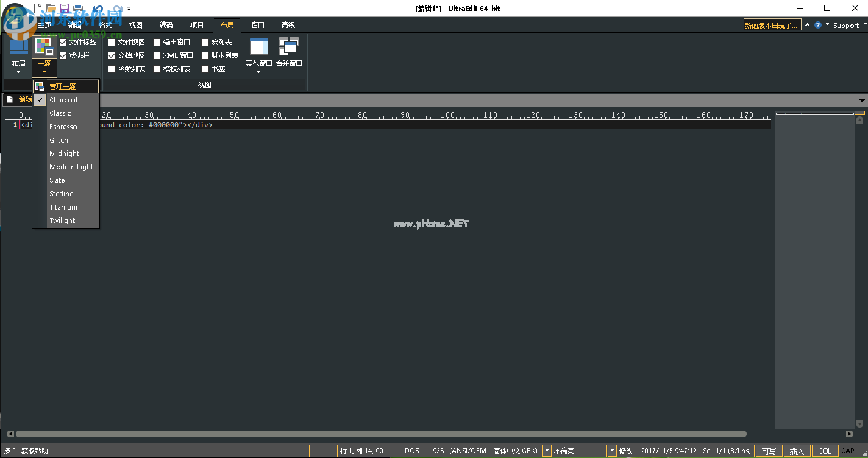Click the print icon in quick access toolbar
The width and height of the screenshot is (868, 458).
(77, 9)
